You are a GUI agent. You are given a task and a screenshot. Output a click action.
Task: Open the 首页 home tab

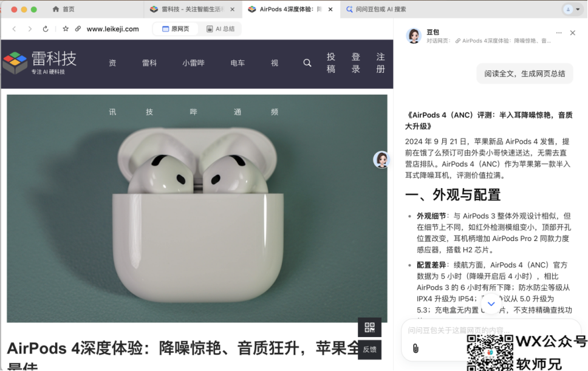tap(63, 9)
